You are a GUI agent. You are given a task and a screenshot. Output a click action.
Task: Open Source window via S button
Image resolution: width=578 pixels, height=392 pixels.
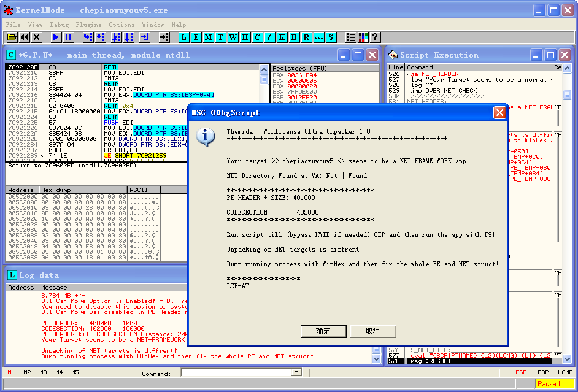(x=331, y=37)
